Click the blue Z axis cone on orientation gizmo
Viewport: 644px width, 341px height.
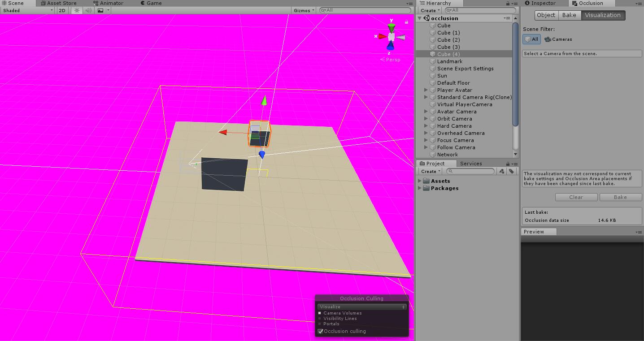pyautogui.click(x=390, y=45)
